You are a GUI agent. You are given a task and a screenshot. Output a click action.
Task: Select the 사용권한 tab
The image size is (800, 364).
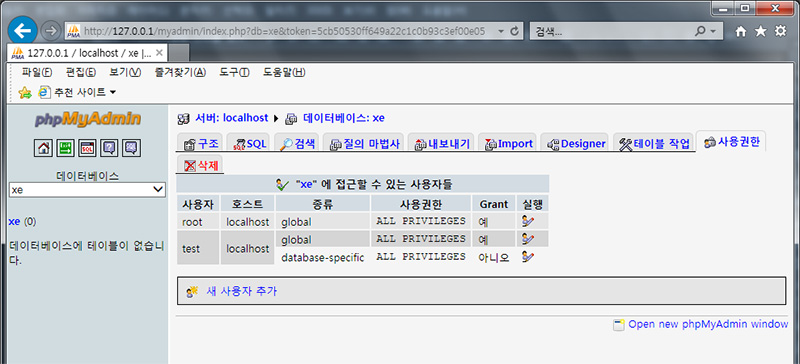tap(731, 142)
